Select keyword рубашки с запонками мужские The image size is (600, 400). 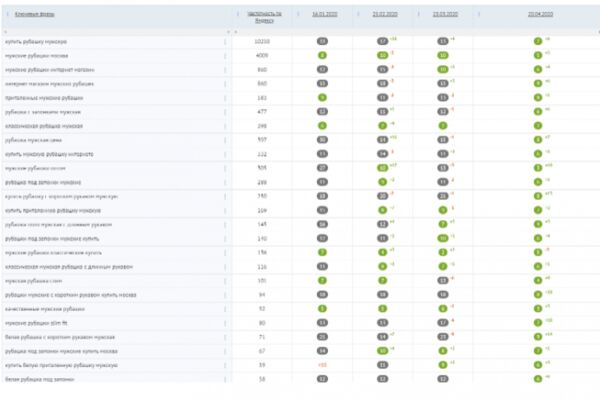[x=43, y=112]
